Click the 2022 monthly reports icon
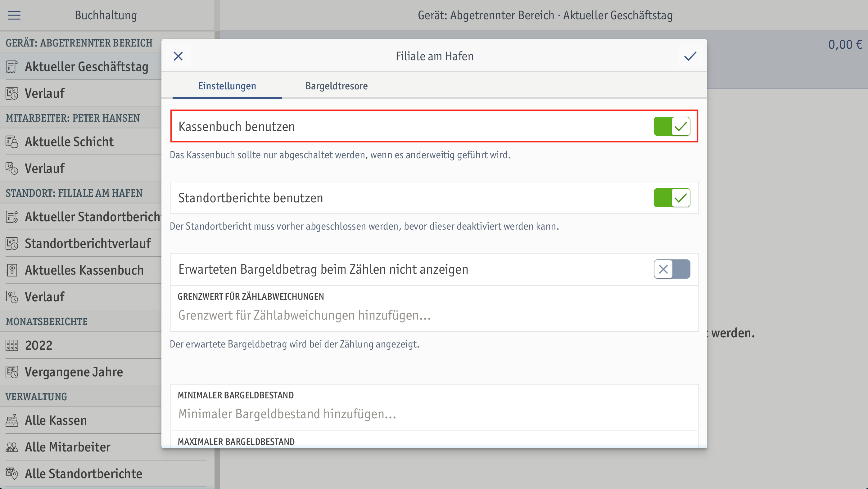 pos(11,345)
